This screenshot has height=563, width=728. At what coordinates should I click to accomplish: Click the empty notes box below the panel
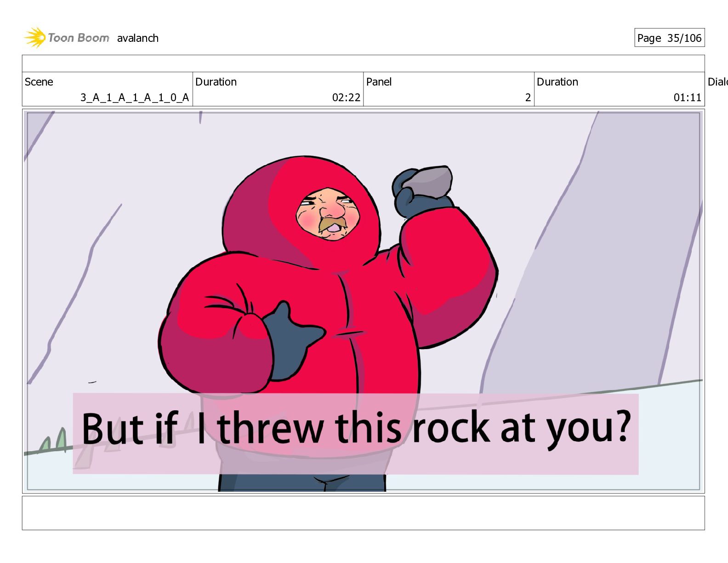point(363,513)
